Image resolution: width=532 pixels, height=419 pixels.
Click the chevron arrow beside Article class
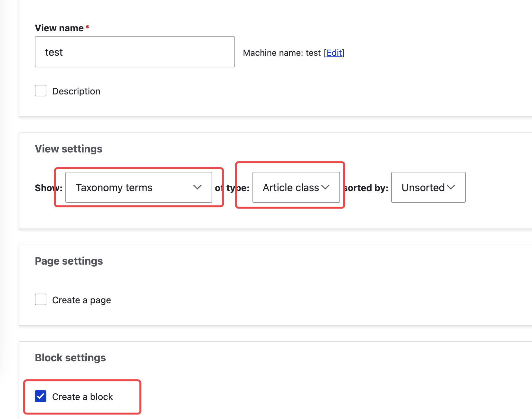click(325, 187)
